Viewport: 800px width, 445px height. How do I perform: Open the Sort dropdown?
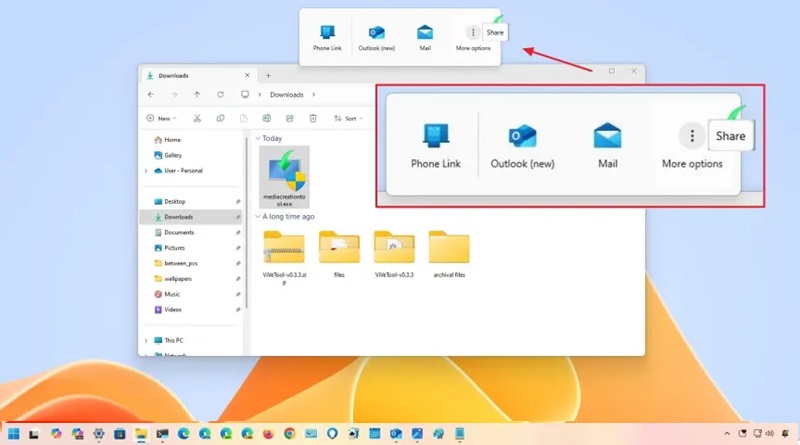coord(348,118)
